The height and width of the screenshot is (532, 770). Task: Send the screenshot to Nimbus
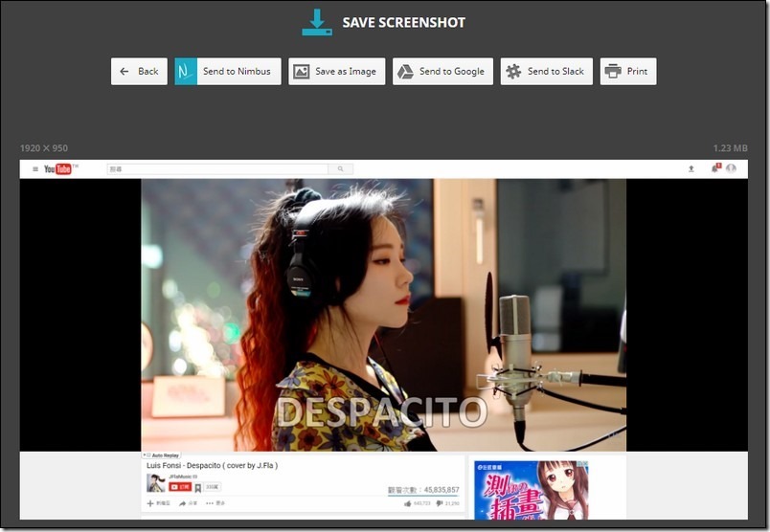(228, 71)
